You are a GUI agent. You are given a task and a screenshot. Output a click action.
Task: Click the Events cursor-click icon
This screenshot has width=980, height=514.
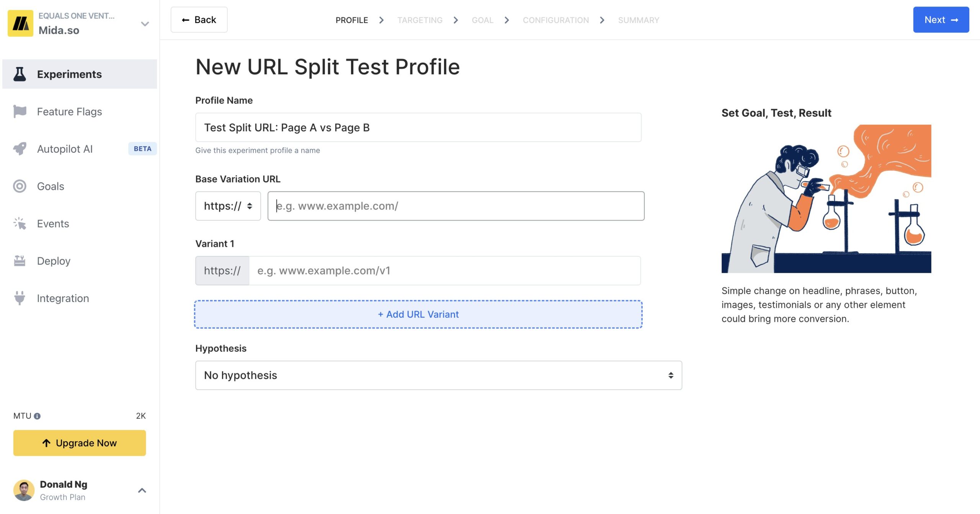20,224
